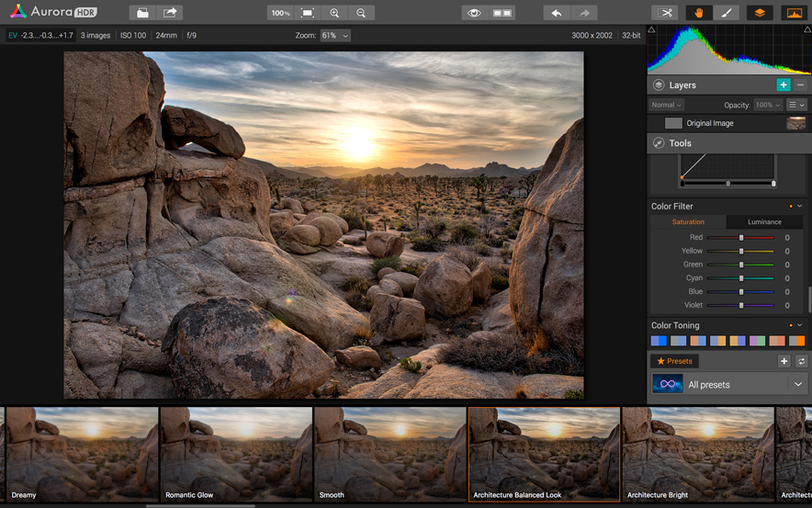Viewport: 812px width, 508px height.
Task: Toggle the histogram panel button
Action: [x=793, y=13]
